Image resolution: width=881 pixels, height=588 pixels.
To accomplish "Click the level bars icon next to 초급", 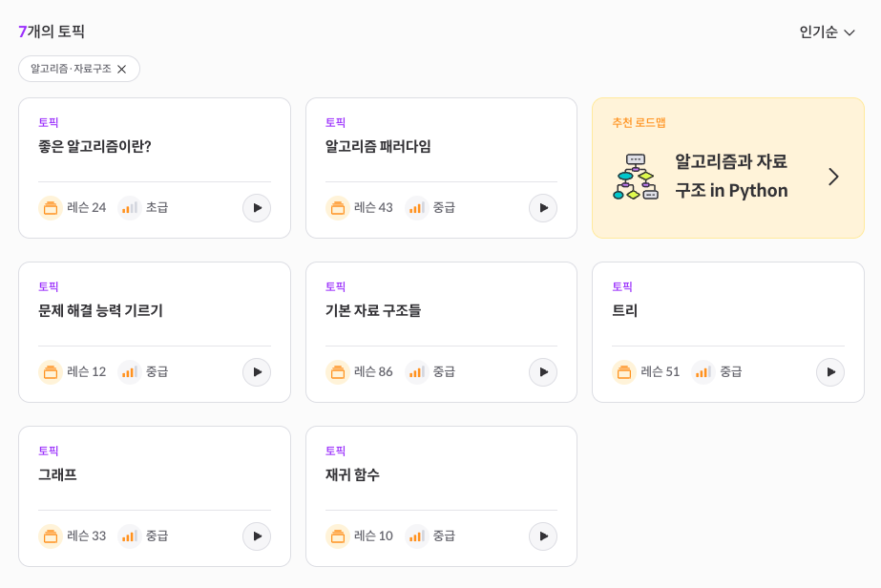I will pyautogui.click(x=130, y=208).
